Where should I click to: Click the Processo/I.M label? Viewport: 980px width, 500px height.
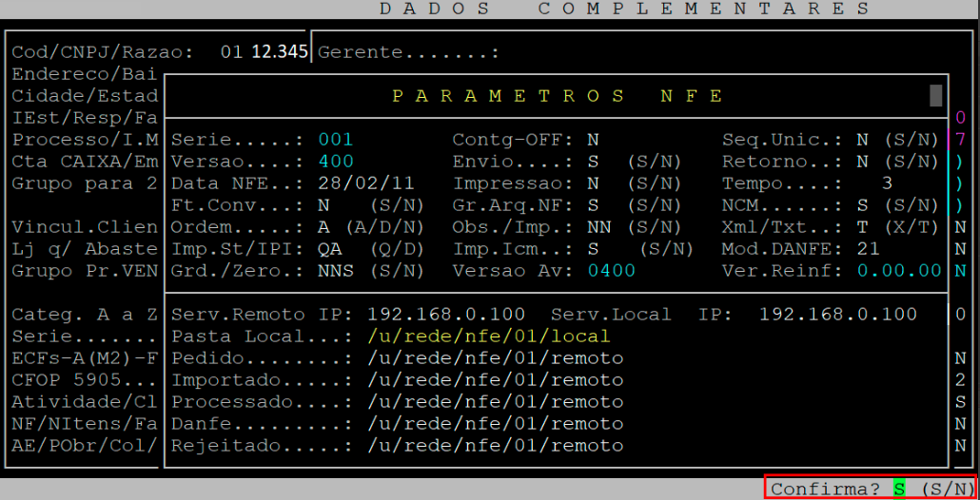[x=85, y=140]
